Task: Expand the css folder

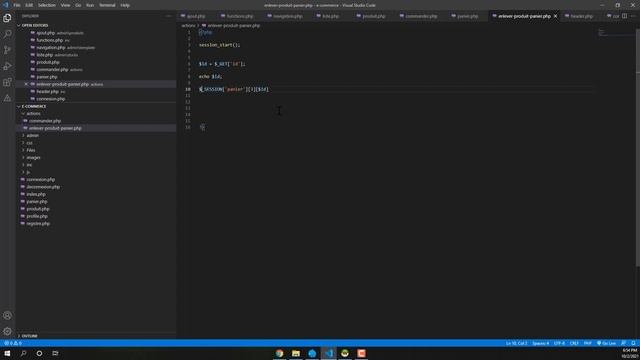Action: point(29,143)
